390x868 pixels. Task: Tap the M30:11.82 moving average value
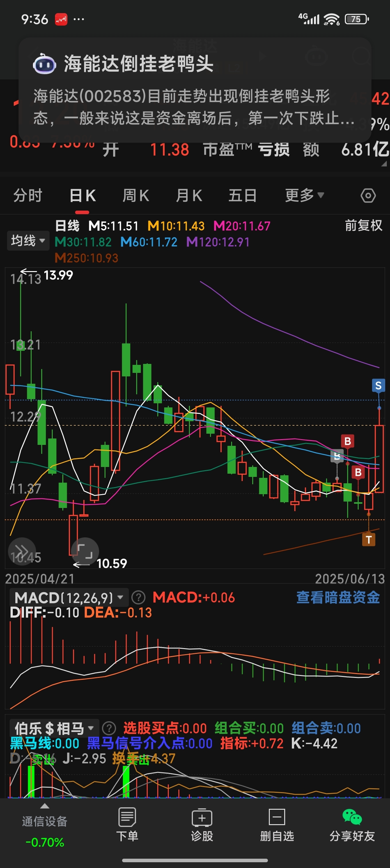(83, 242)
